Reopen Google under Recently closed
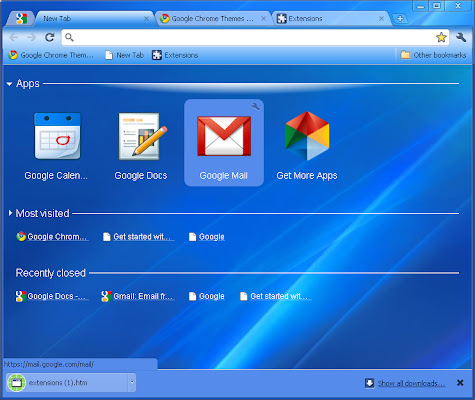The image size is (475, 400). point(207,296)
